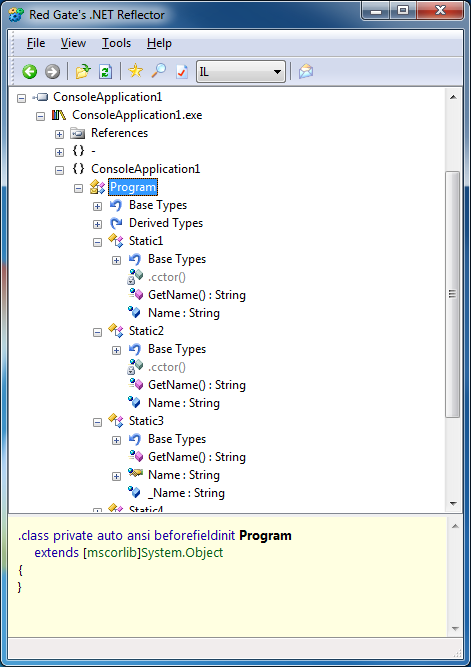Click the mscorlib link in code pane
Screen dimensions: 471x667
[x=112, y=553]
